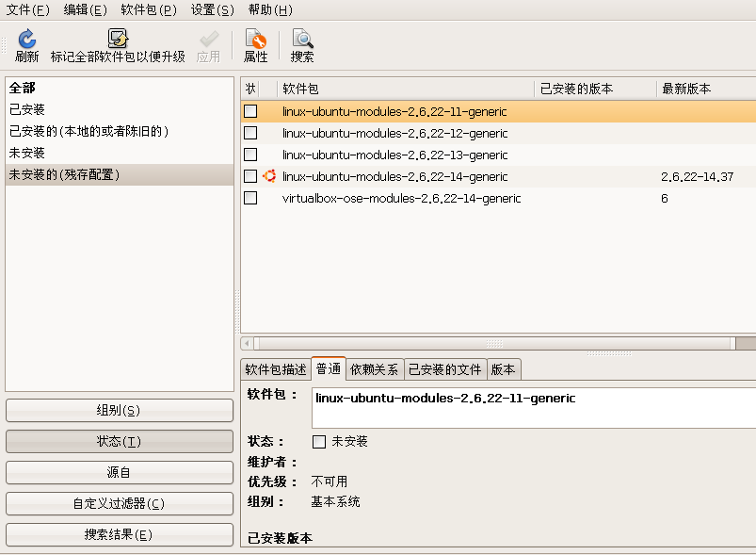Click the package list horizontal scrollbar thumb
The width and height of the screenshot is (756, 555).
[494, 344]
